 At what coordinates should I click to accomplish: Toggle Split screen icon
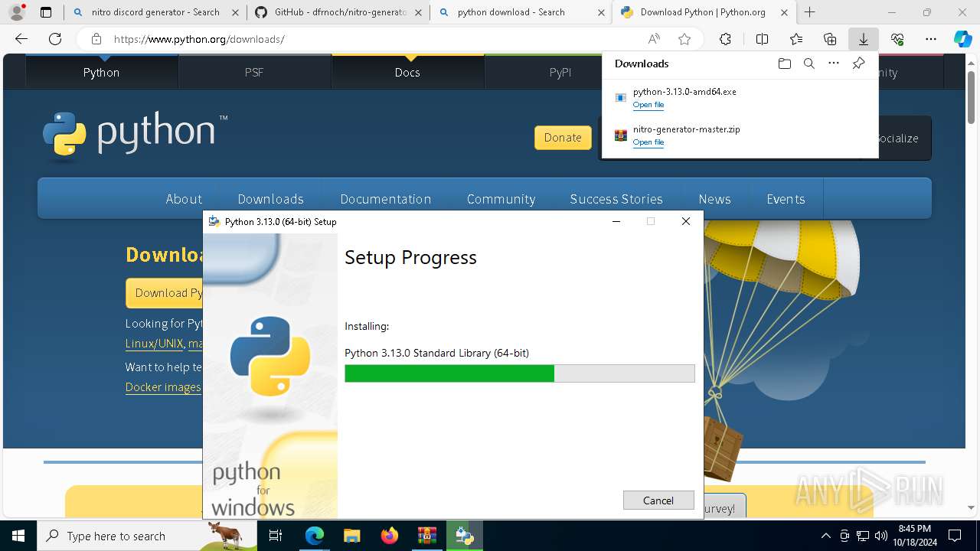pyautogui.click(x=762, y=39)
